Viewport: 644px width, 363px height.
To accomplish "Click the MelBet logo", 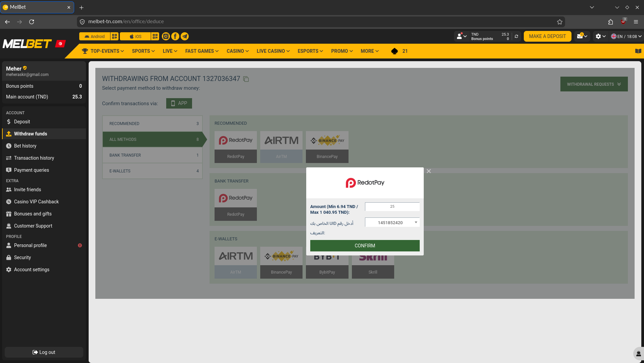I will coord(27,44).
